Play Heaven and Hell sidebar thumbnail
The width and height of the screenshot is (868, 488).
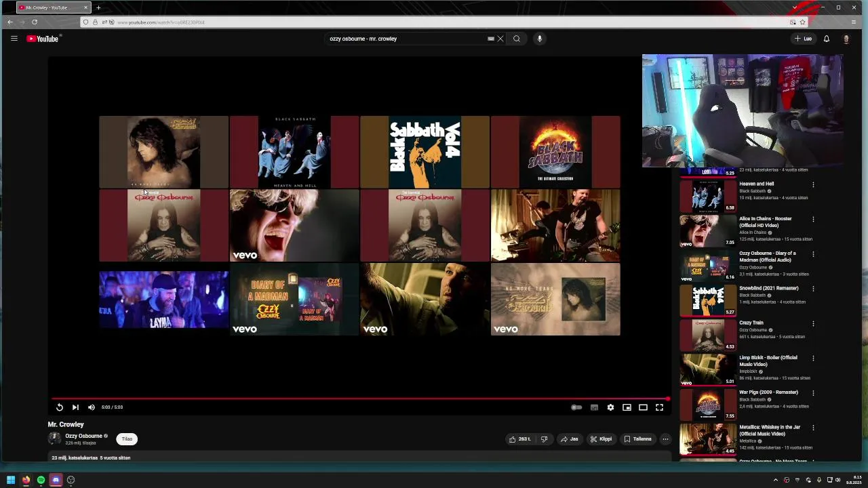[708, 196]
